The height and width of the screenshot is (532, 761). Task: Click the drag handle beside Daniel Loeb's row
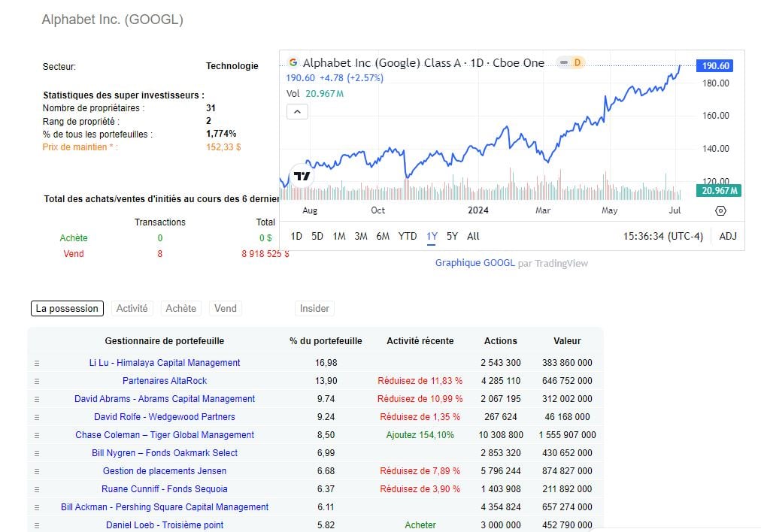click(35, 525)
